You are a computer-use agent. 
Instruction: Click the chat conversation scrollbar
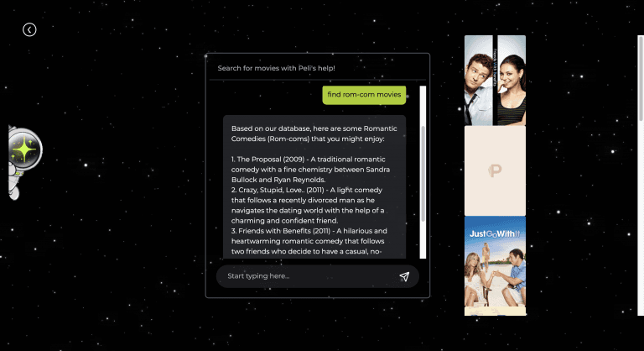(x=423, y=172)
